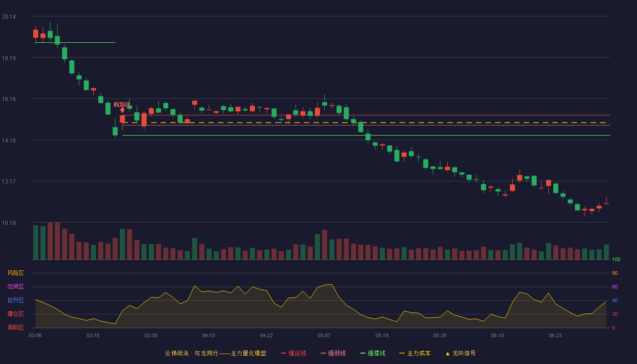The height and width of the screenshot is (364, 637).
Task: Click the 假龙吟 signal label
Action: click(122, 105)
